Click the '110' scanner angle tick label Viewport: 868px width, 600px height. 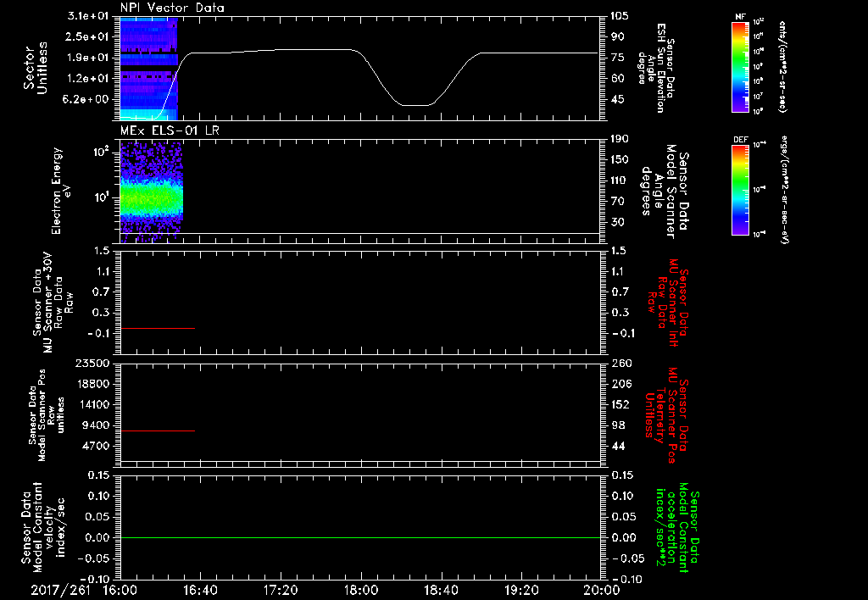(x=620, y=180)
